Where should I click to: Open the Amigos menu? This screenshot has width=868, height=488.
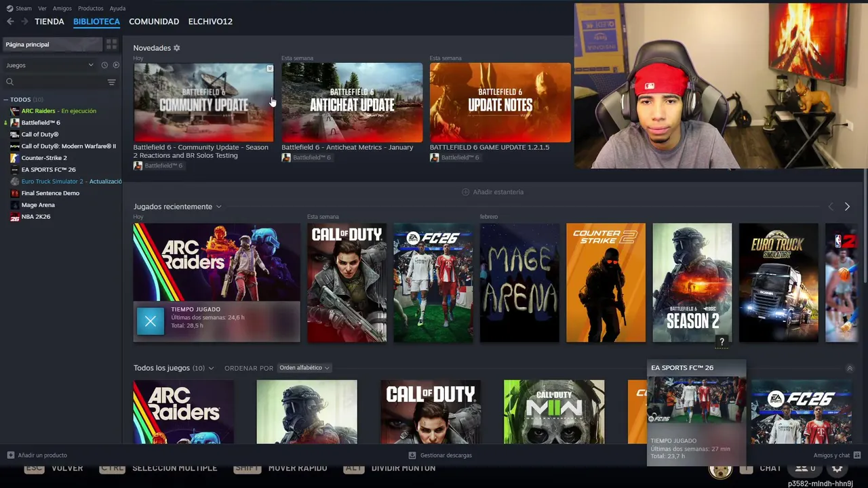pos(62,8)
